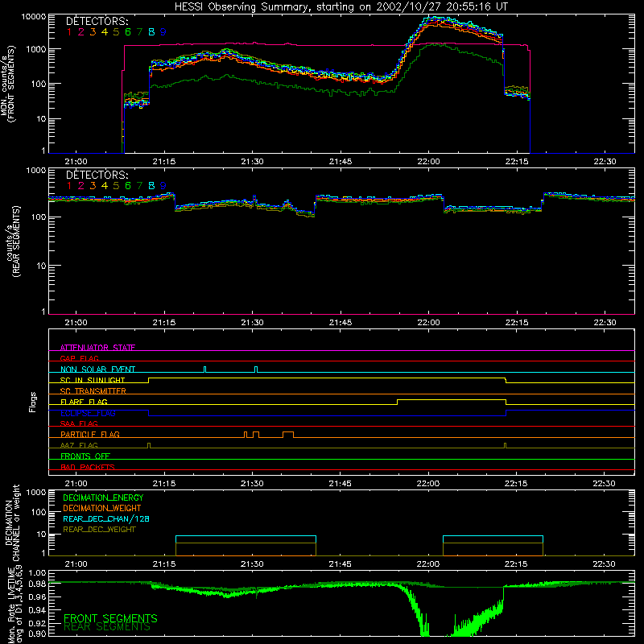644x644 pixels.
Task: Click the DECIMATION CHANNEL or weight axis title
Action: pyautogui.click(x=12, y=522)
